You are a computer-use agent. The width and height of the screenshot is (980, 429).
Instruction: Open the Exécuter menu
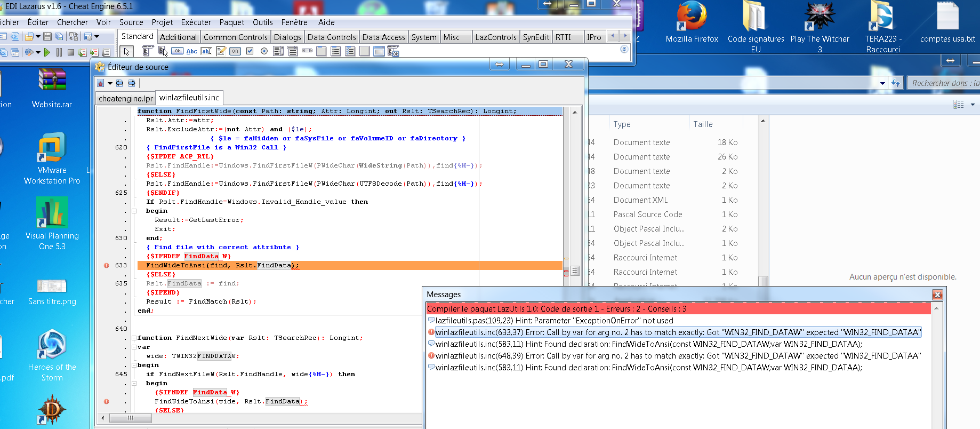click(x=196, y=22)
